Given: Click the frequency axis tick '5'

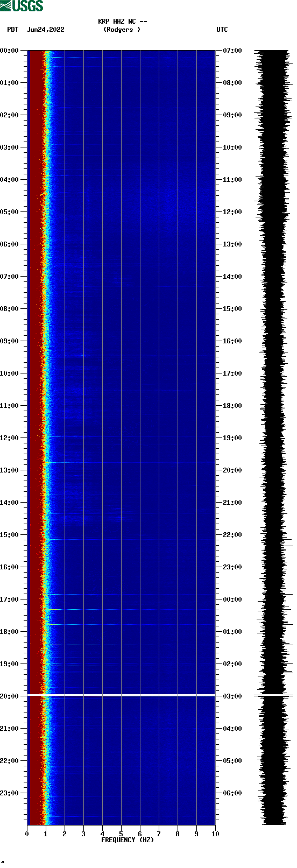Looking at the screenshot, I should click(x=121, y=834).
